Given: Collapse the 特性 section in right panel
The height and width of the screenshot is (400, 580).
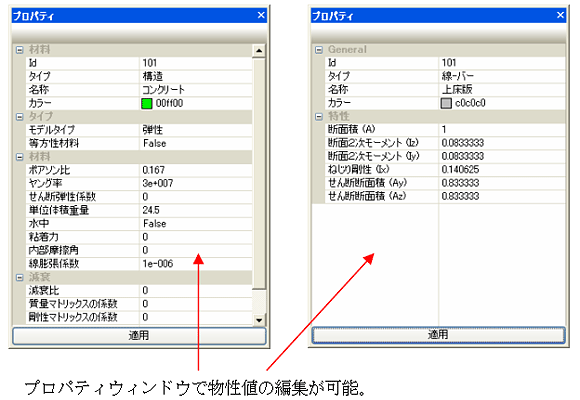Looking at the screenshot, I should [319, 117].
